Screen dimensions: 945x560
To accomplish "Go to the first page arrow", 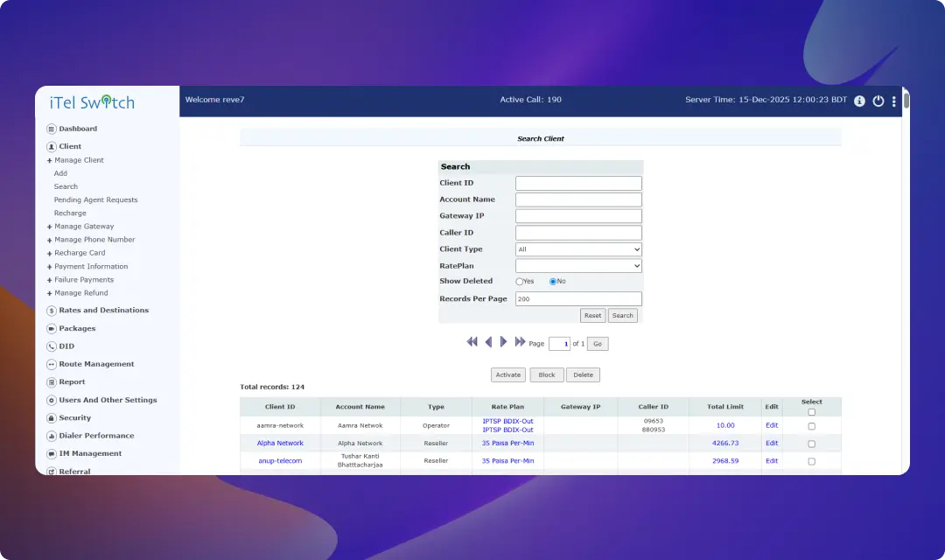I will [472, 343].
